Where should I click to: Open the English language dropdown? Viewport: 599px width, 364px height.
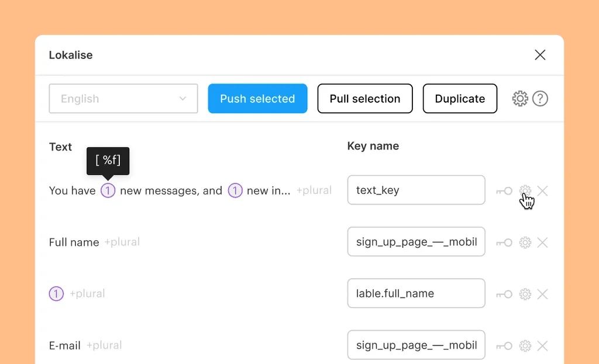coord(123,98)
